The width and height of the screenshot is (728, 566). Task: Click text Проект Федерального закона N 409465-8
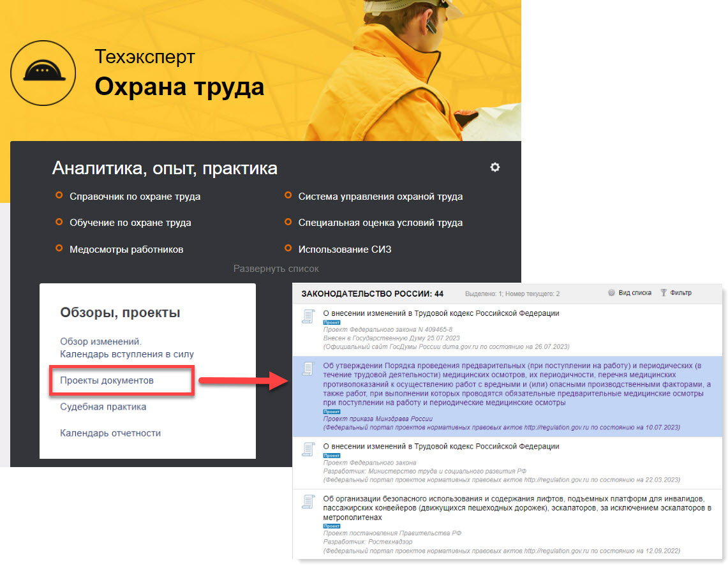(388, 330)
